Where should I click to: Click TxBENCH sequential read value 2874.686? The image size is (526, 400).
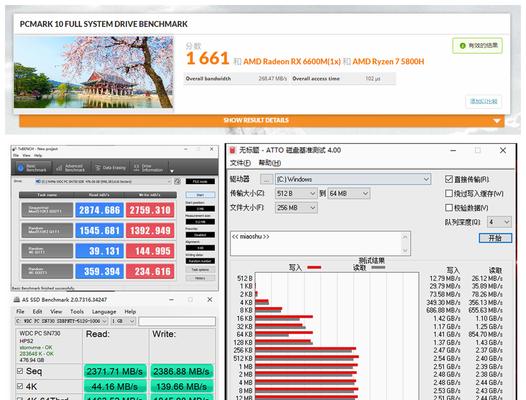(100, 210)
